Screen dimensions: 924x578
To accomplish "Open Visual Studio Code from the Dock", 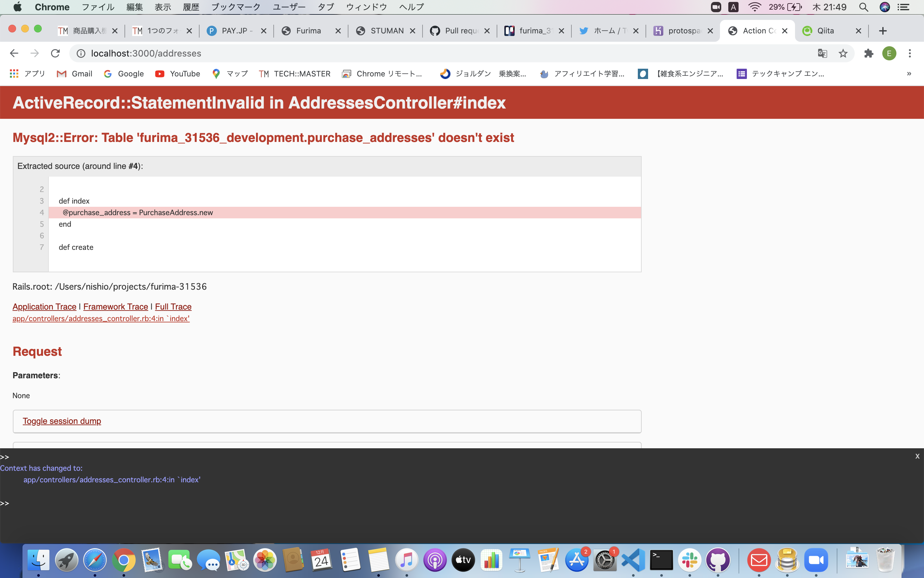I will pos(633,560).
